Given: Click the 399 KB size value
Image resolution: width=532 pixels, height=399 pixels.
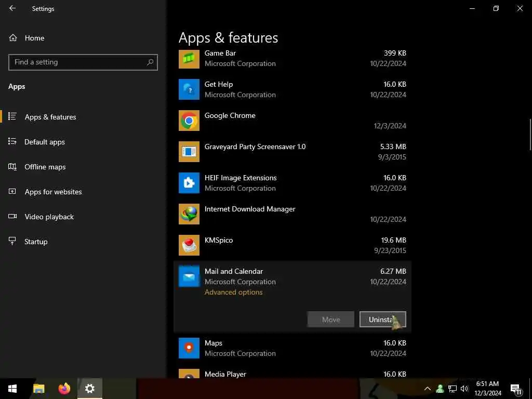Looking at the screenshot, I should [x=395, y=53].
